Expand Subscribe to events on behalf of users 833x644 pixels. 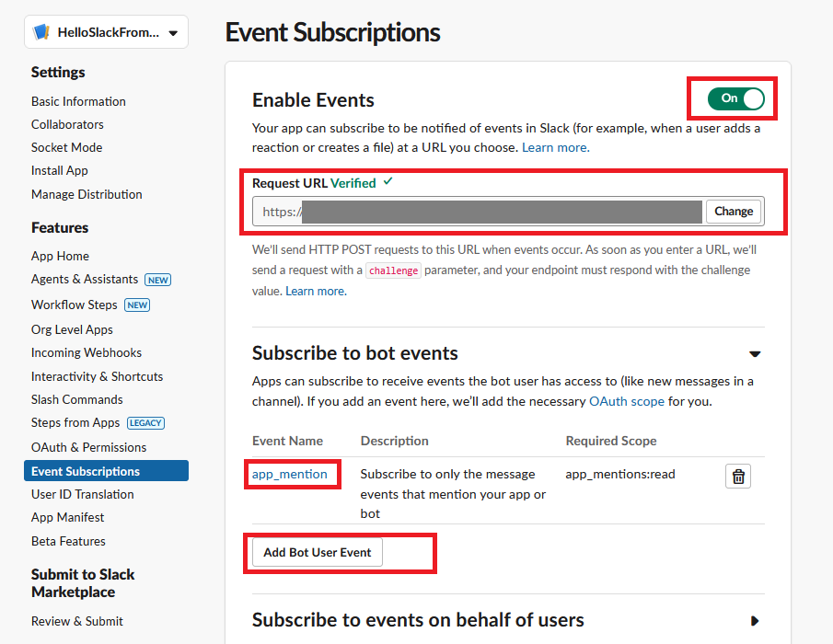click(755, 621)
